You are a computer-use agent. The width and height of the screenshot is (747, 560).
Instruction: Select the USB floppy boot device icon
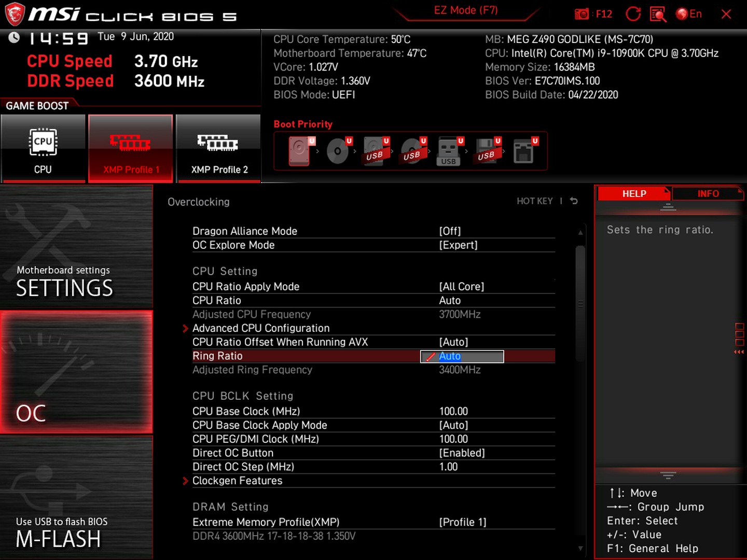(x=488, y=151)
